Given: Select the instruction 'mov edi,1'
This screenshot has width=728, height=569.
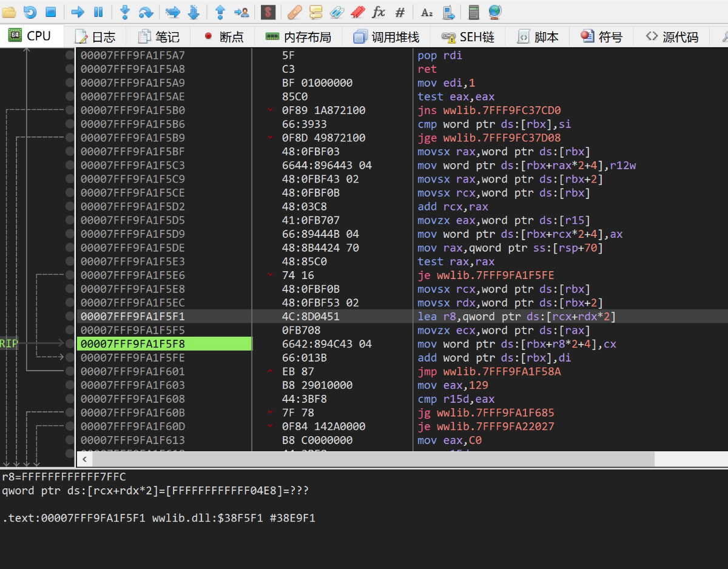Looking at the screenshot, I should pyautogui.click(x=446, y=82).
